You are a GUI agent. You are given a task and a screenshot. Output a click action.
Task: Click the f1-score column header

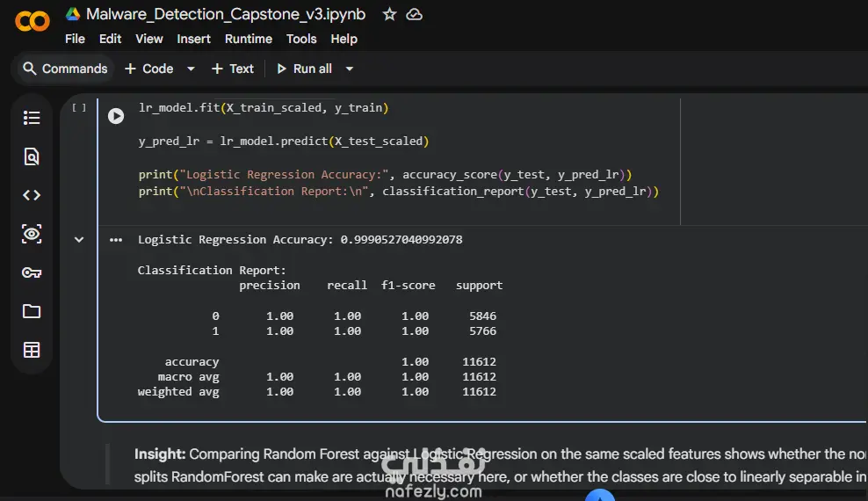click(x=408, y=285)
